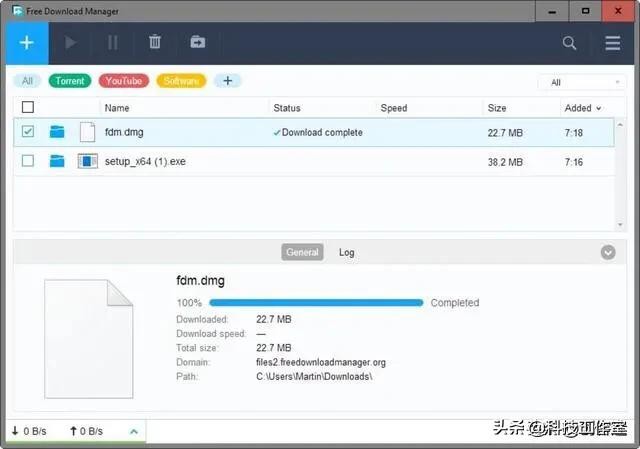
Task: Open the hamburger main menu
Action: coord(612,43)
